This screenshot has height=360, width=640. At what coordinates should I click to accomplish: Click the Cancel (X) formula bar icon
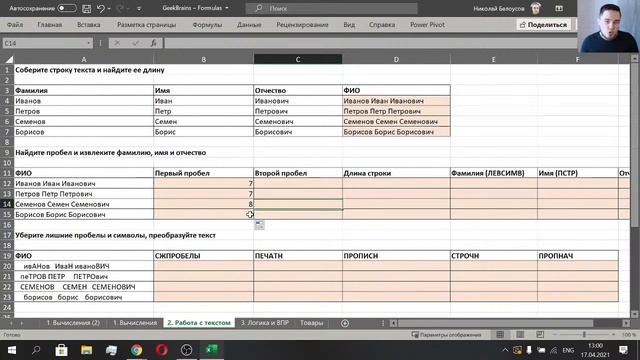pyautogui.click(x=117, y=43)
